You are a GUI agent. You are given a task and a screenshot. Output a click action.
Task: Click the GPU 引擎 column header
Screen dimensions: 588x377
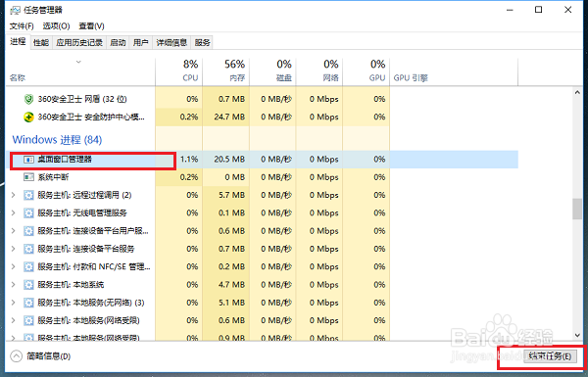click(x=454, y=71)
